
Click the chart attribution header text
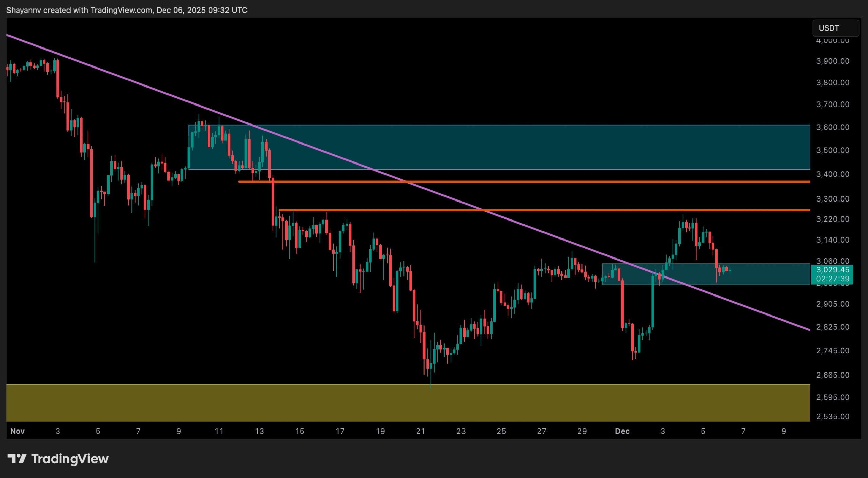(127, 10)
